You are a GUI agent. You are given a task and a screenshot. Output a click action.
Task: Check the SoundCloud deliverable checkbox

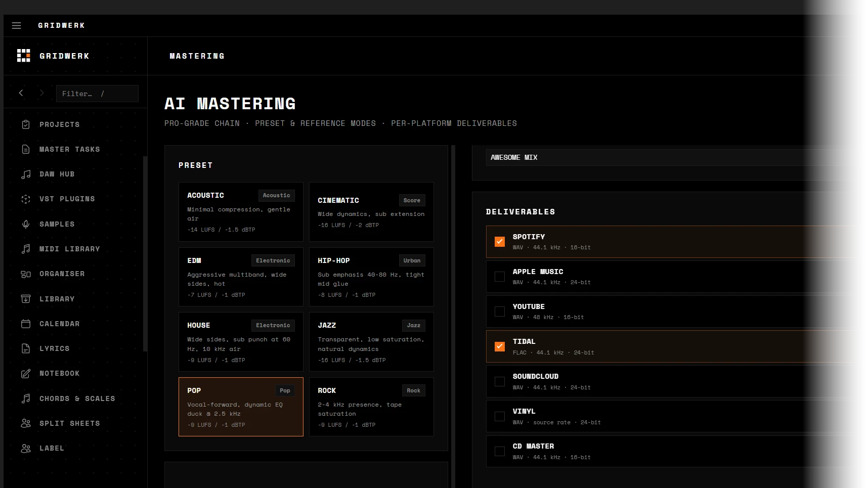coord(500,381)
